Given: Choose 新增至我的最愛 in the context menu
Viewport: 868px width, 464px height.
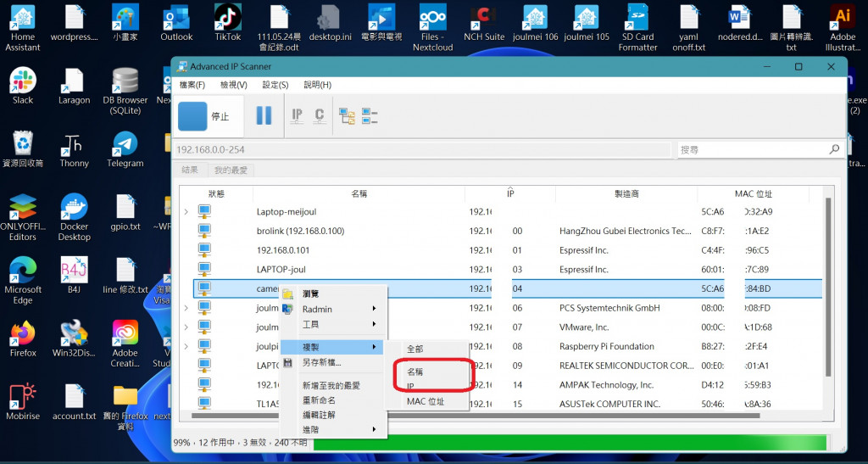Looking at the screenshot, I should click(x=333, y=385).
